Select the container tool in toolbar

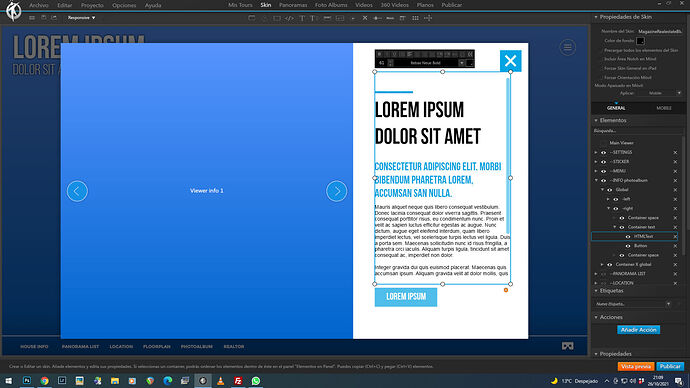[251, 18]
